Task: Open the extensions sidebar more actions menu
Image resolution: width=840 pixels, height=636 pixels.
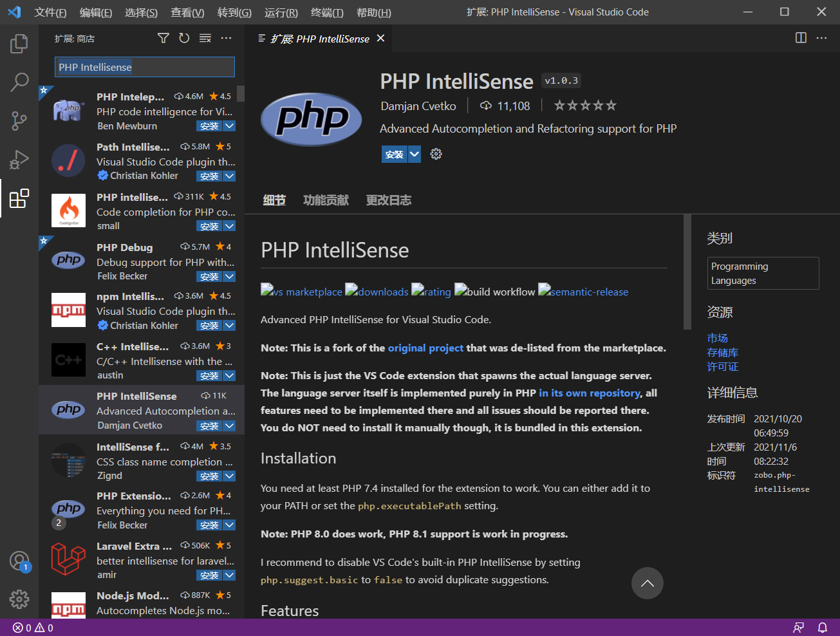Action: pos(226,39)
